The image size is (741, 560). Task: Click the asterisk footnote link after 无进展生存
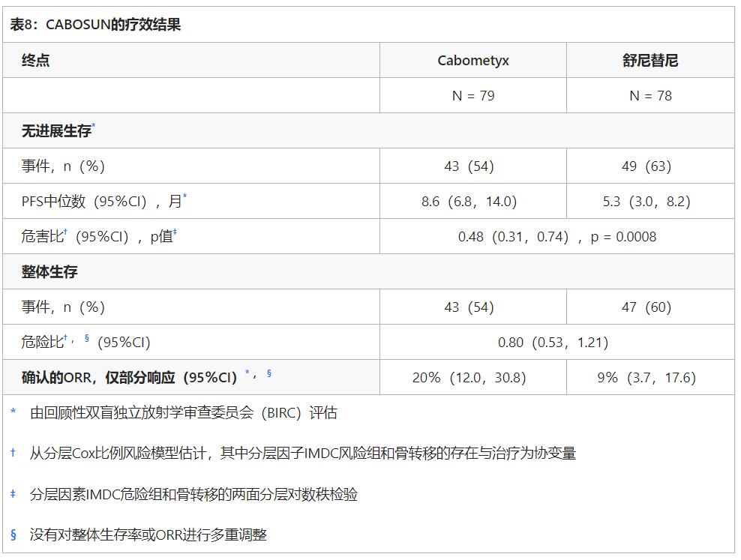94,125
